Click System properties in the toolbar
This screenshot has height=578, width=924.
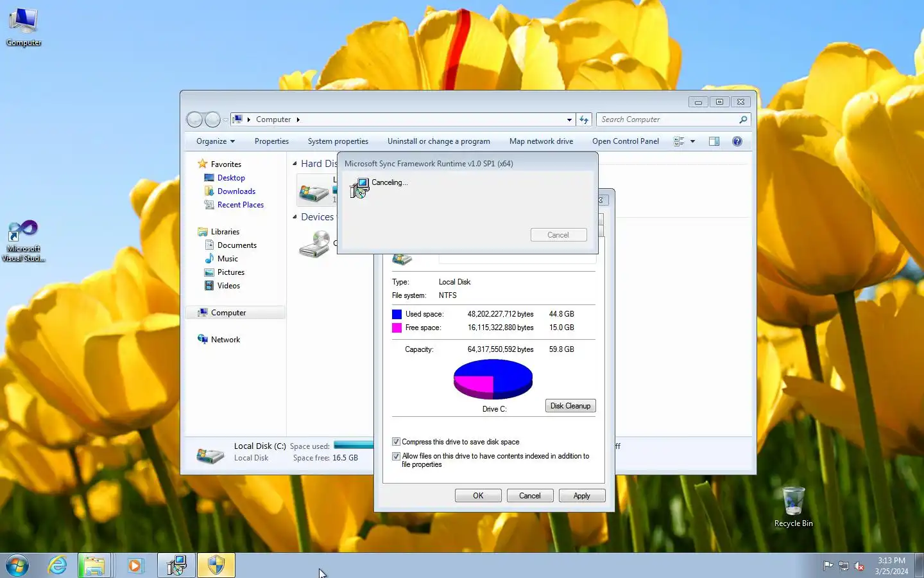(338, 141)
